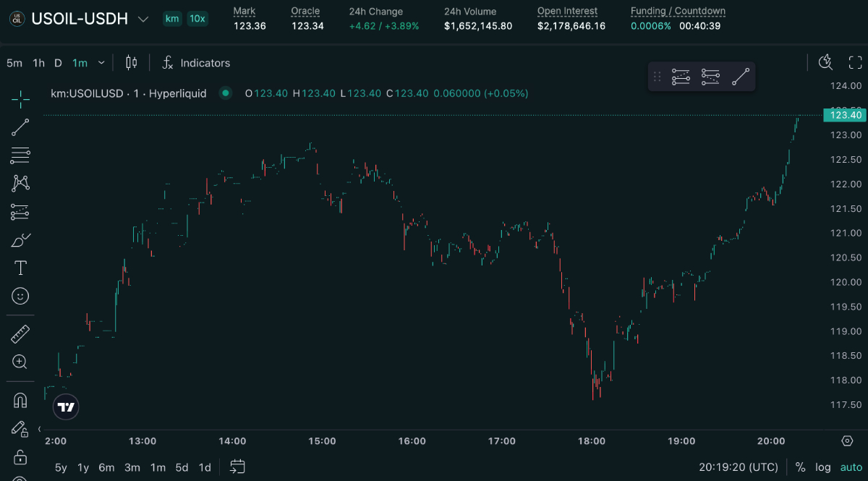Open the candlestick chart type selector
The image size is (868, 481).
coord(131,63)
